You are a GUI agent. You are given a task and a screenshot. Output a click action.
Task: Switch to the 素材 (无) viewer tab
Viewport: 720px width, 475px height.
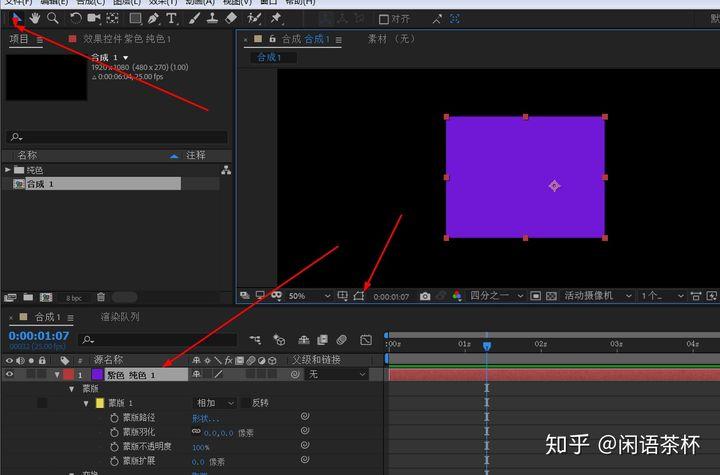(x=391, y=39)
